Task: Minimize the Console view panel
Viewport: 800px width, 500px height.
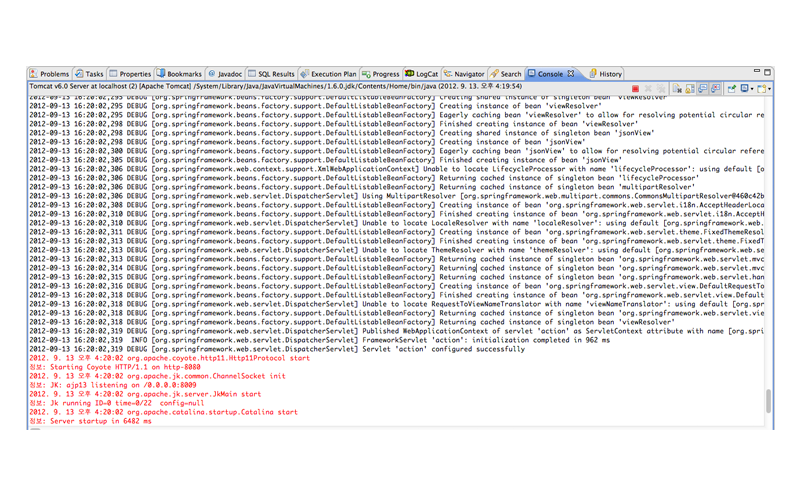Action: [x=757, y=71]
